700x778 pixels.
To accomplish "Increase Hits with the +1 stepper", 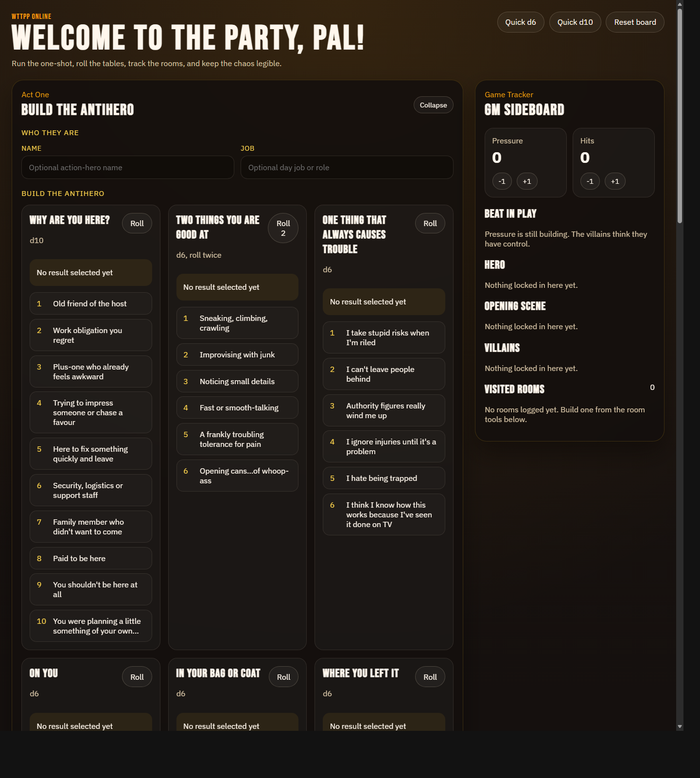I will click(614, 181).
